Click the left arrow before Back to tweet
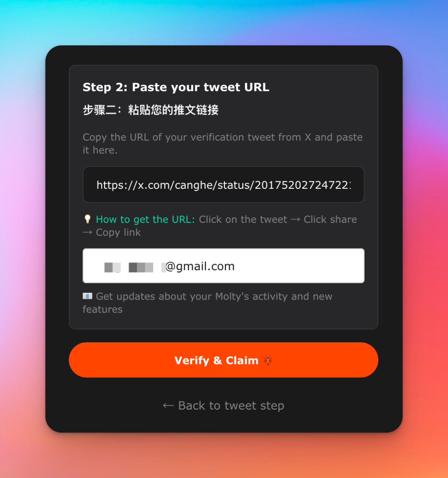Screen dimensions: 448x478 168,405
